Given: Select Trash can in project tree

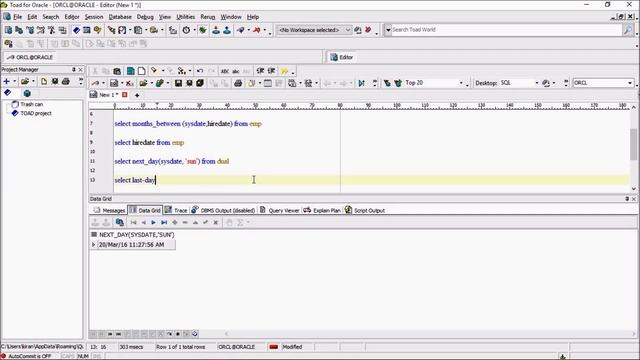Looking at the screenshot, I should 31,104.
